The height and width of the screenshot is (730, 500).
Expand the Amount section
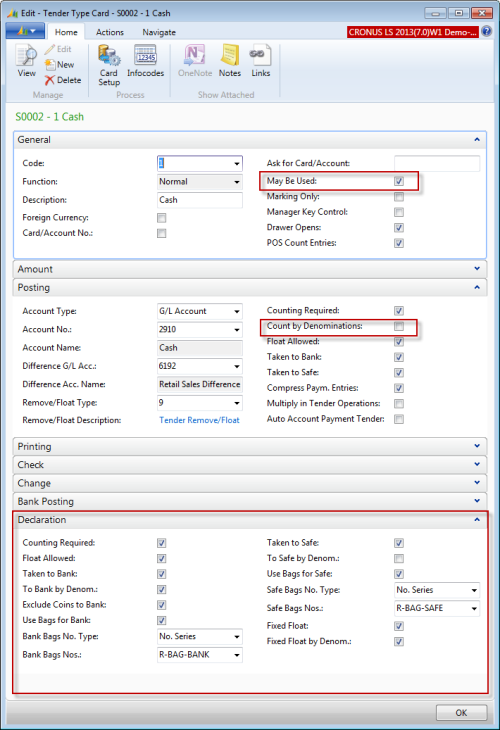[250, 269]
